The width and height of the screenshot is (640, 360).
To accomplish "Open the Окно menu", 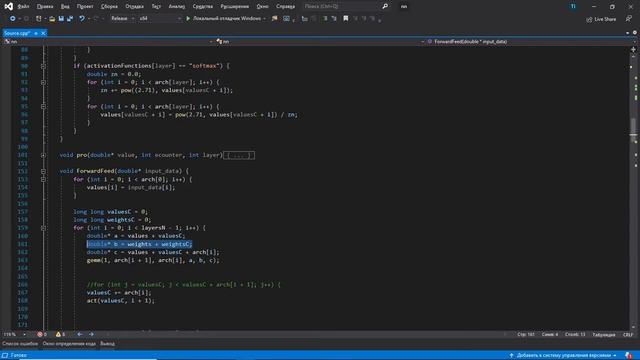I will (x=262, y=7).
